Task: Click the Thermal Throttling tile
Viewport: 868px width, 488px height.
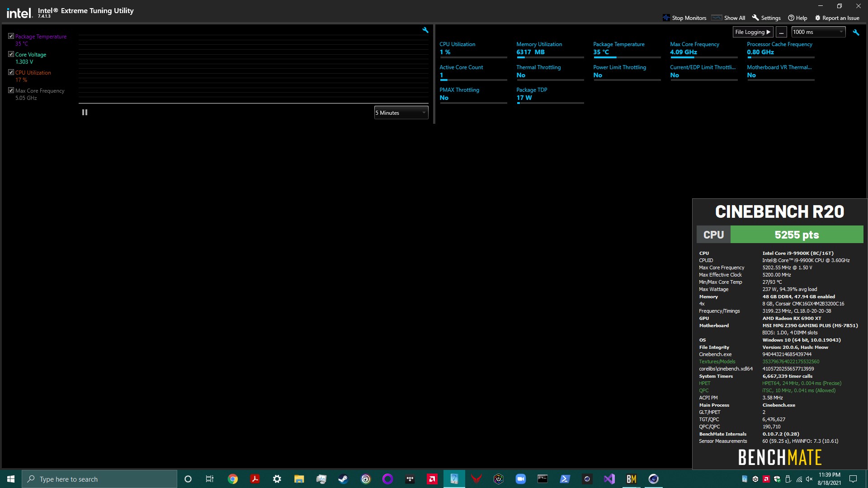Action: click(550, 72)
